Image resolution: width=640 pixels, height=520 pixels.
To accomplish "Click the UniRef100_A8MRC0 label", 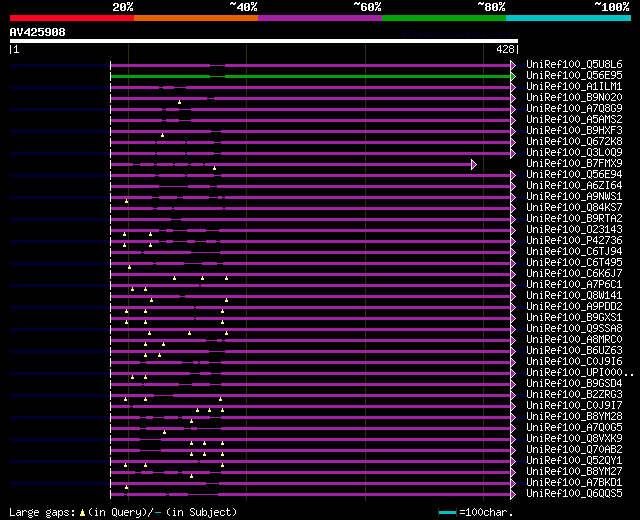I will (574, 340).
